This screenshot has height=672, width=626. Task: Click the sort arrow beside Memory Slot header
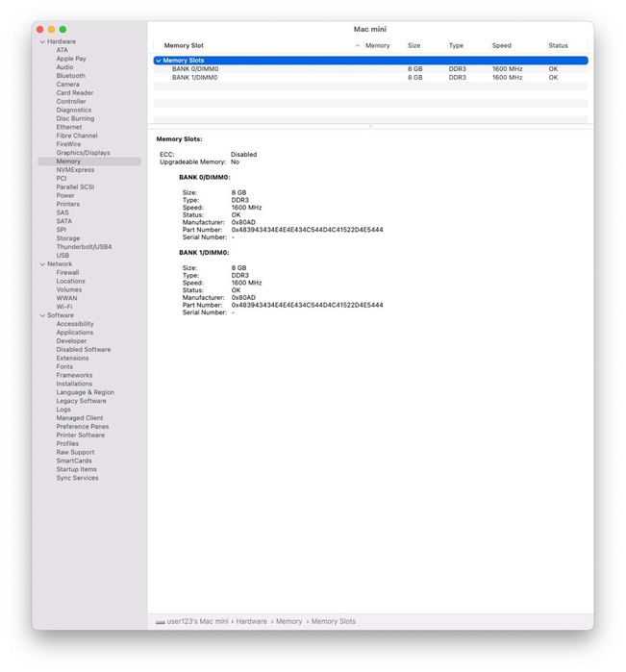pos(357,45)
